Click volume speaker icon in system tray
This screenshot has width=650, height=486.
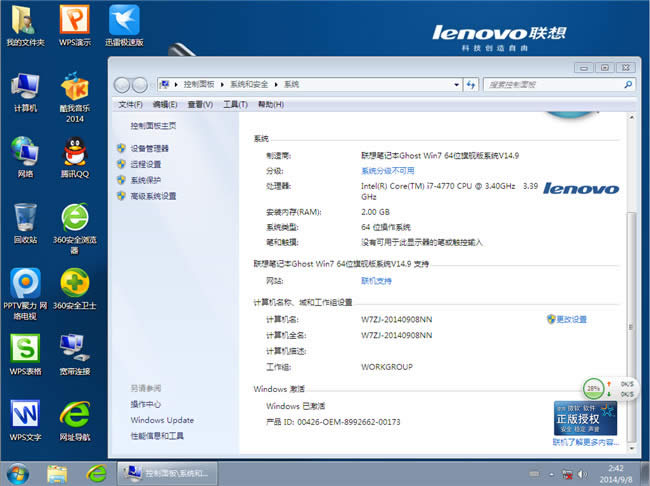point(582,474)
